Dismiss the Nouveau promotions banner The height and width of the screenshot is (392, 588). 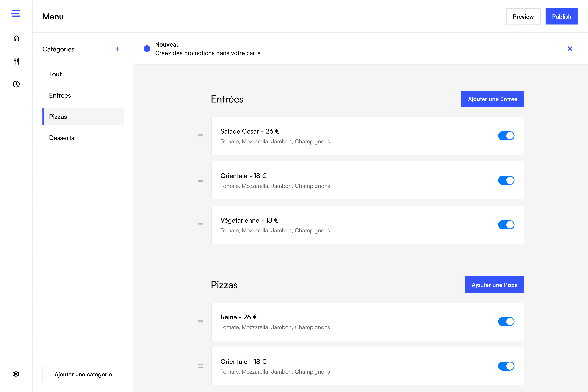click(x=570, y=48)
